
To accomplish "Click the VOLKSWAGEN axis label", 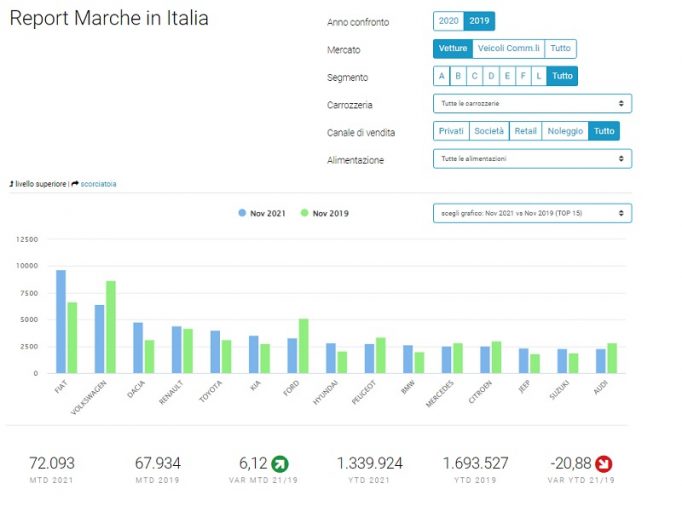I will tap(89, 397).
